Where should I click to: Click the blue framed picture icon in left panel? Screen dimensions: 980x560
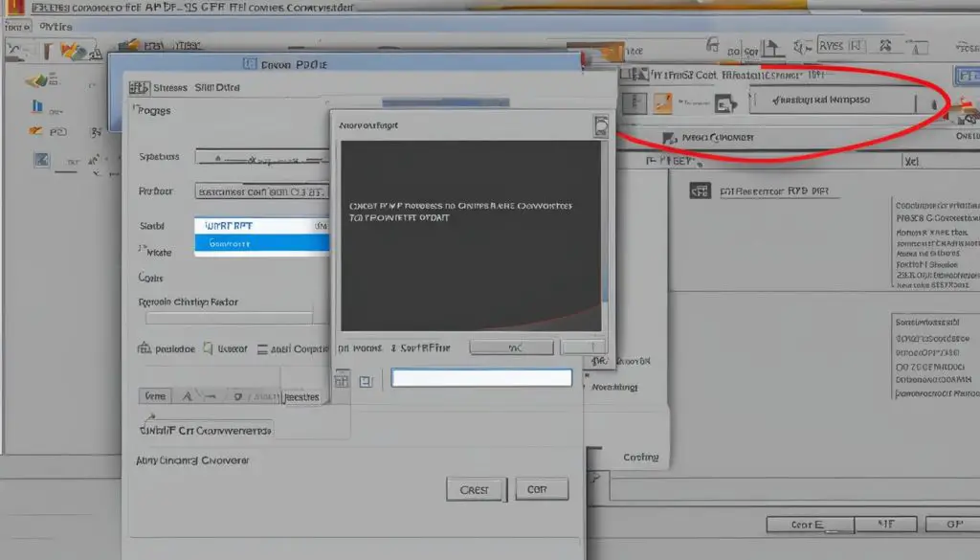41,160
